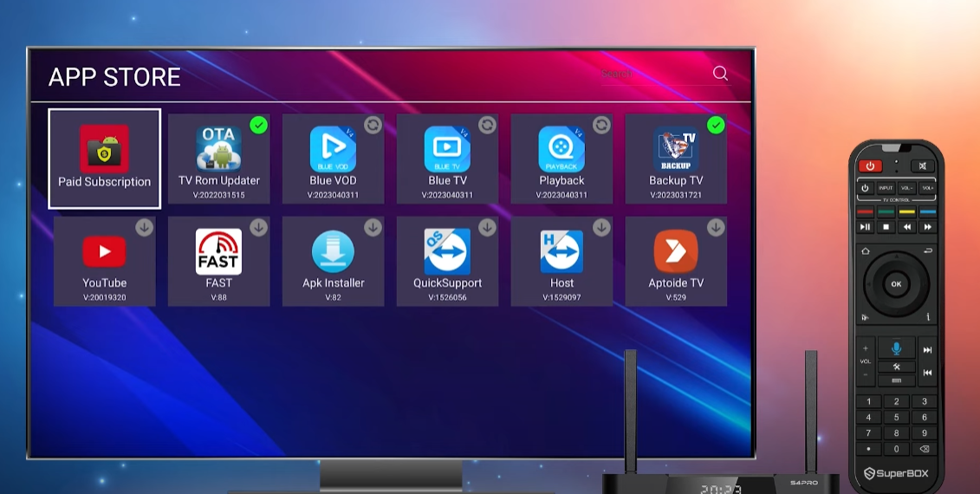Click the TV control VOL- button on remote
This screenshot has height=494, width=980.
tap(906, 187)
